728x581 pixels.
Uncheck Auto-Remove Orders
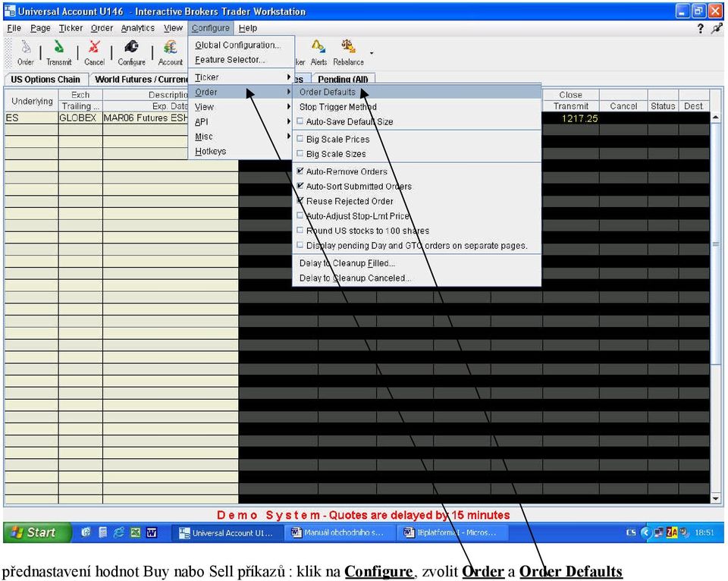click(x=300, y=171)
